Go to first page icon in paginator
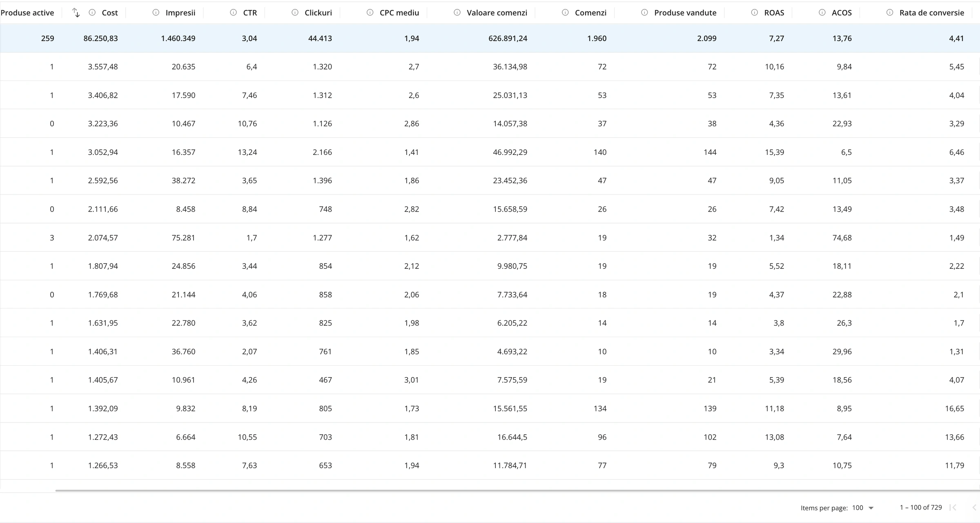 click(953, 507)
